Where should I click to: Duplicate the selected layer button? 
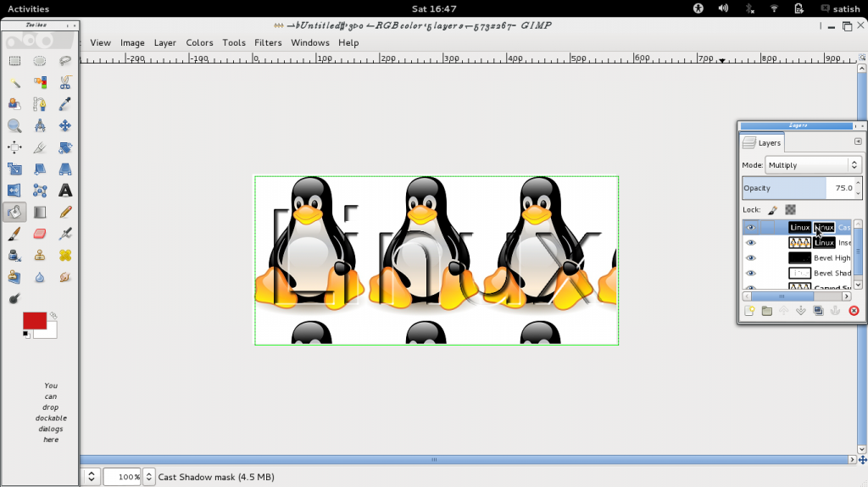(x=818, y=311)
